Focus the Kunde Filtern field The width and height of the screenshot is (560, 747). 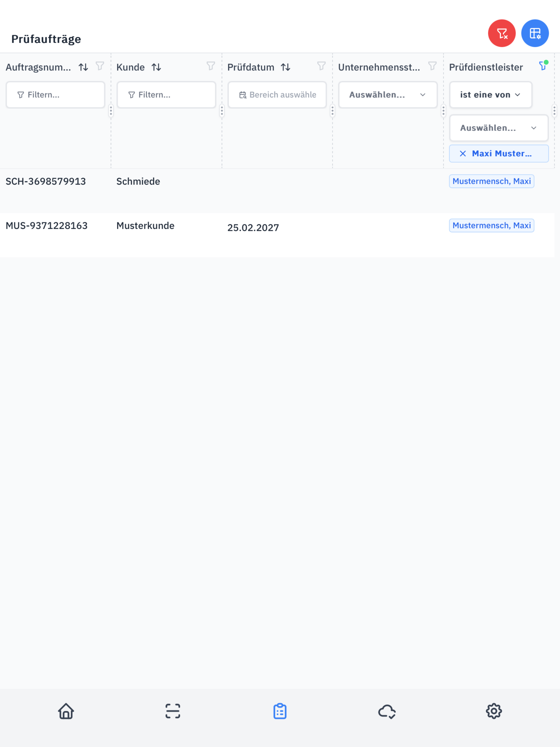166,95
